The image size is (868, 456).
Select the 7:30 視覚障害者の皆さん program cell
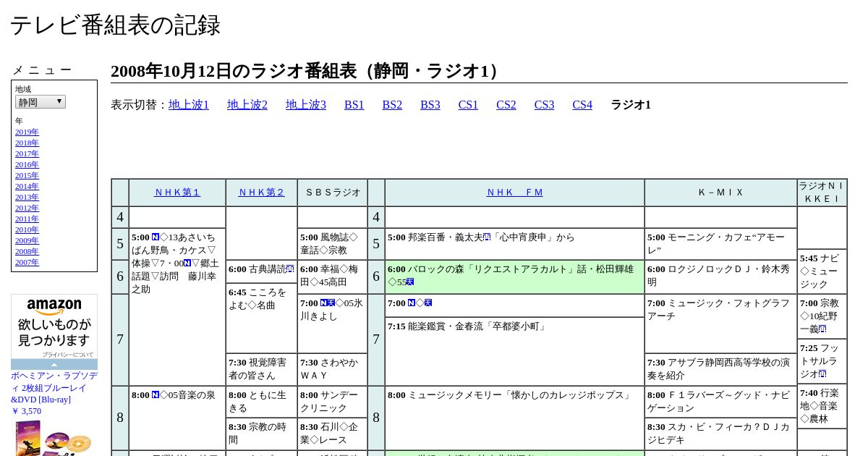(x=262, y=369)
